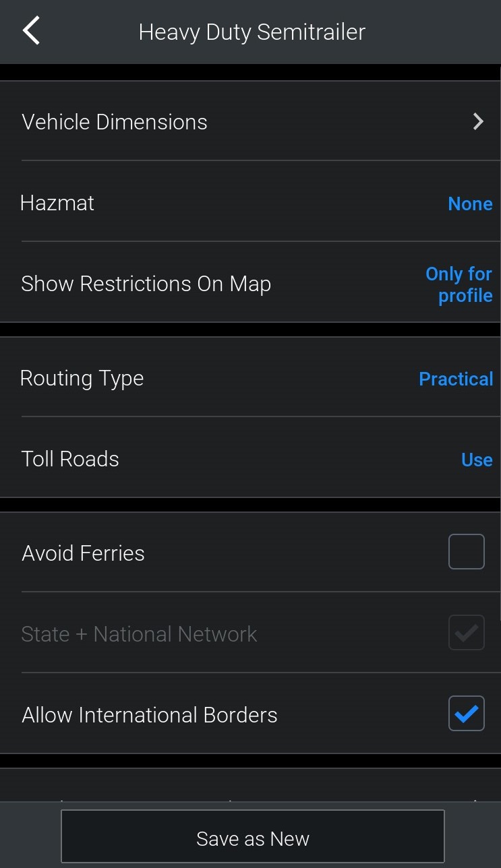The height and width of the screenshot is (868, 501).
Task: Change Hazmat value showing None
Action: pyautogui.click(x=470, y=204)
